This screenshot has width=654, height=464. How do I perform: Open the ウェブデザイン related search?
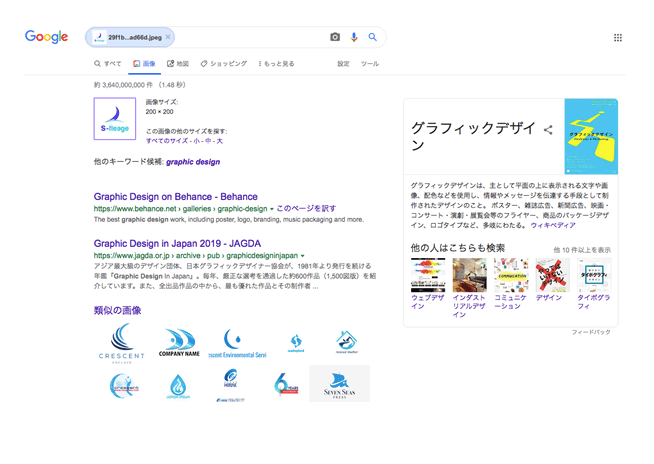tap(428, 302)
